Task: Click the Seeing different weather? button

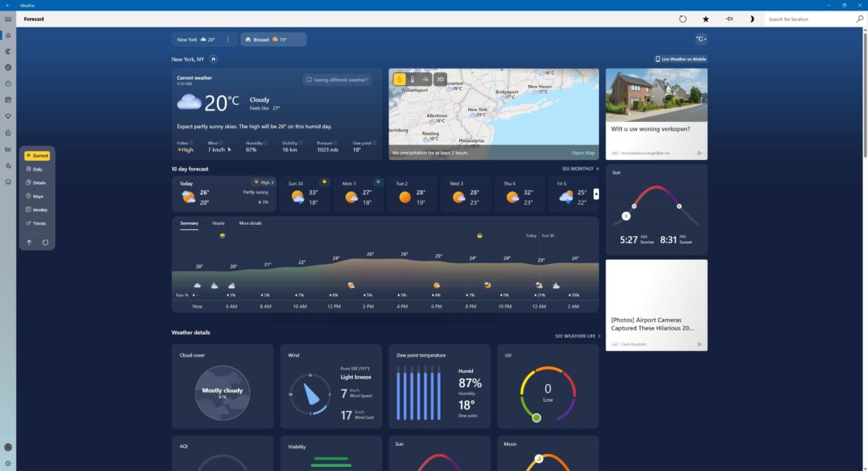Action: (x=336, y=80)
